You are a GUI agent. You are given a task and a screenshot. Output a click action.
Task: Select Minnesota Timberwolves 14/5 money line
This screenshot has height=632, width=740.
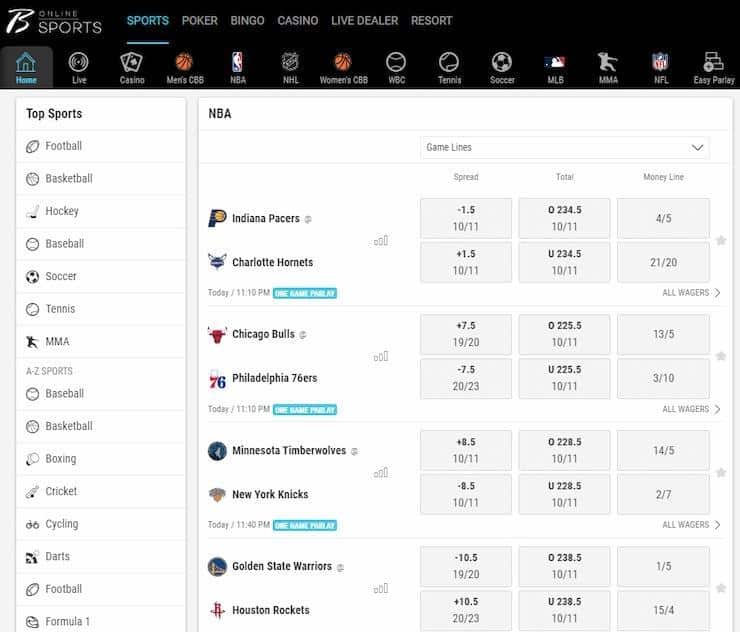click(x=663, y=450)
